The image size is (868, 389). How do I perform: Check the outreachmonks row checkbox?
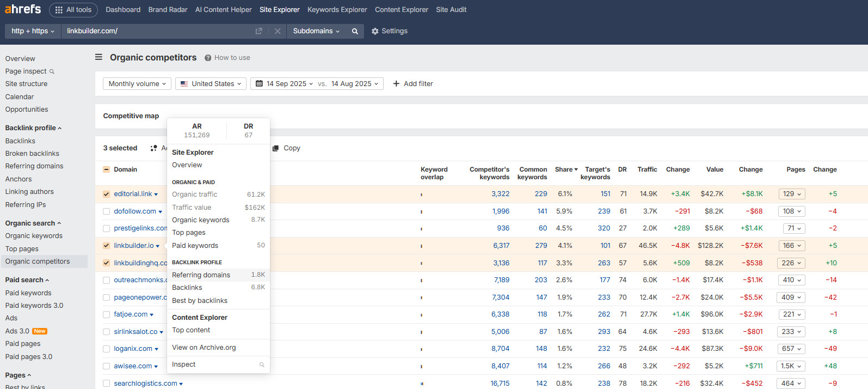coord(106,280)
